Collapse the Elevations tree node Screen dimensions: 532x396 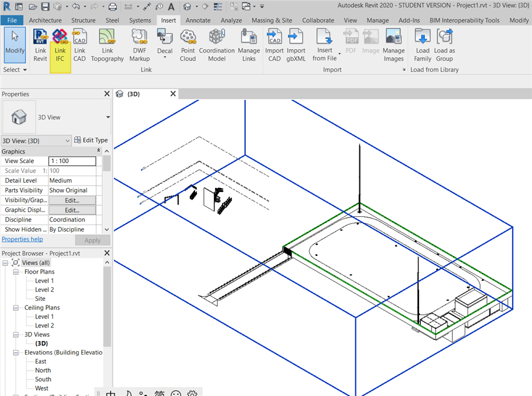pos(15,353)
